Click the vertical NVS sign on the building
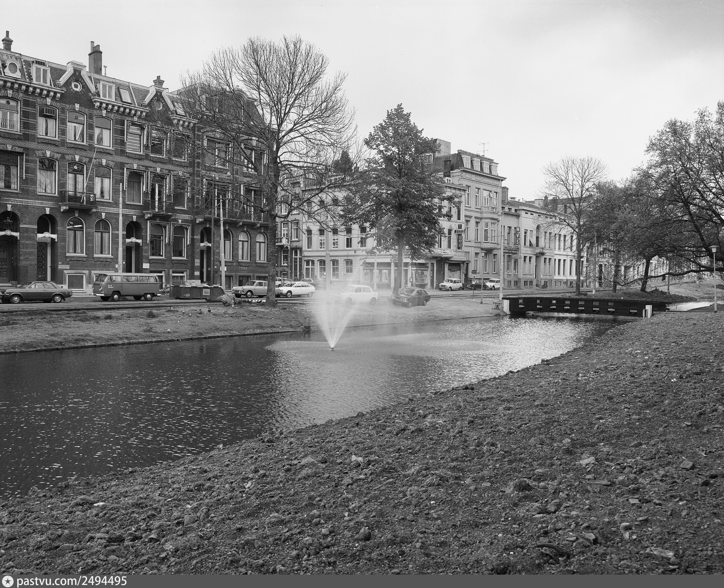 518,236
